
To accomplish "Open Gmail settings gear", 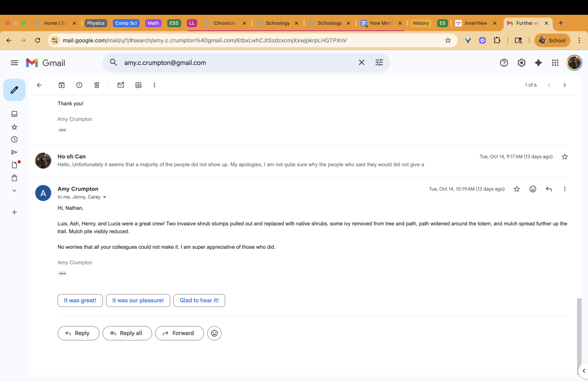I will (x=521, y=63).
